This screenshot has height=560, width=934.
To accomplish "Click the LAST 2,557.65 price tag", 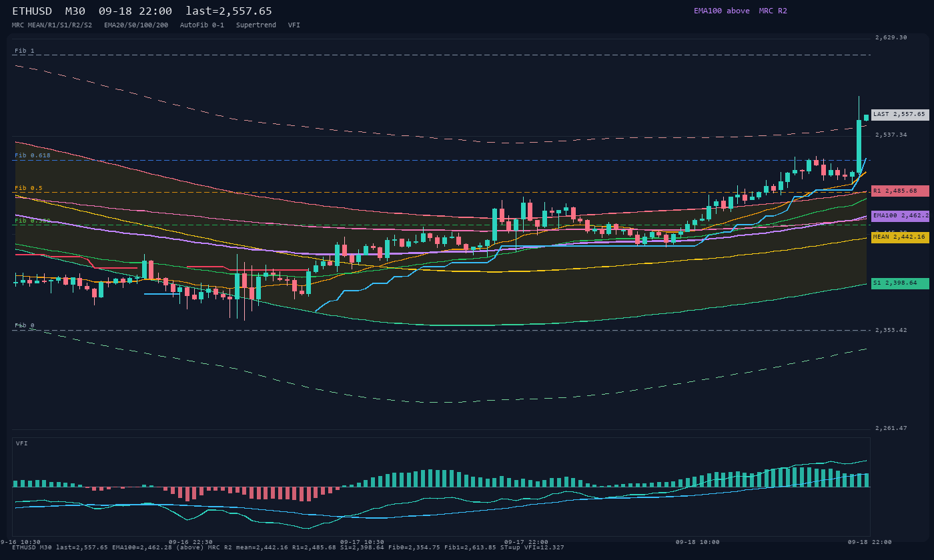I will (x=900, y=115).
